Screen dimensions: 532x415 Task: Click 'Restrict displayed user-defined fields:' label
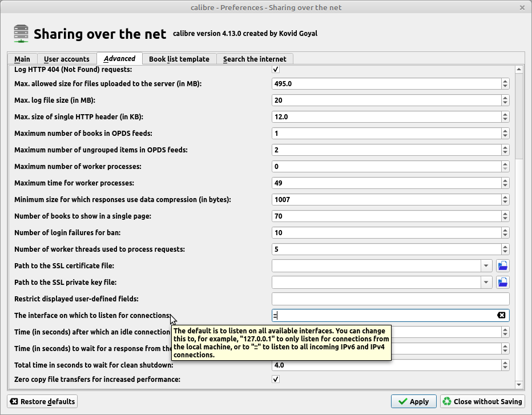(x=76, y=299)
